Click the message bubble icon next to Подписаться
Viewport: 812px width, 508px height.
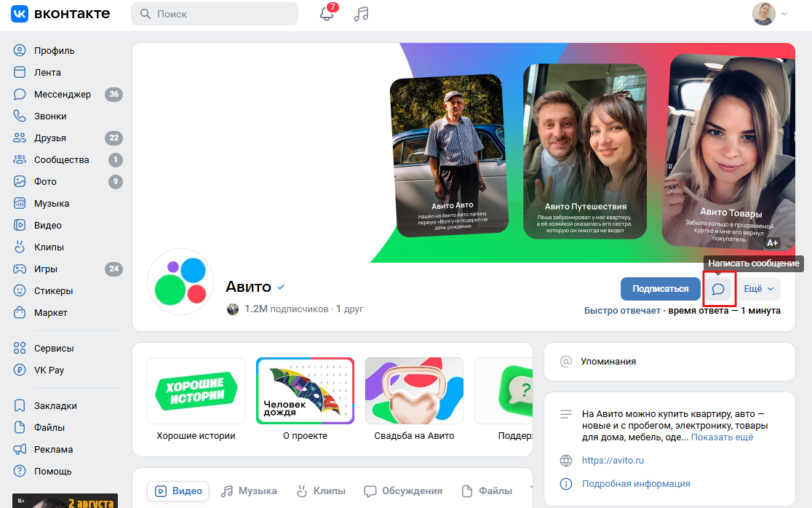(718, 289)
